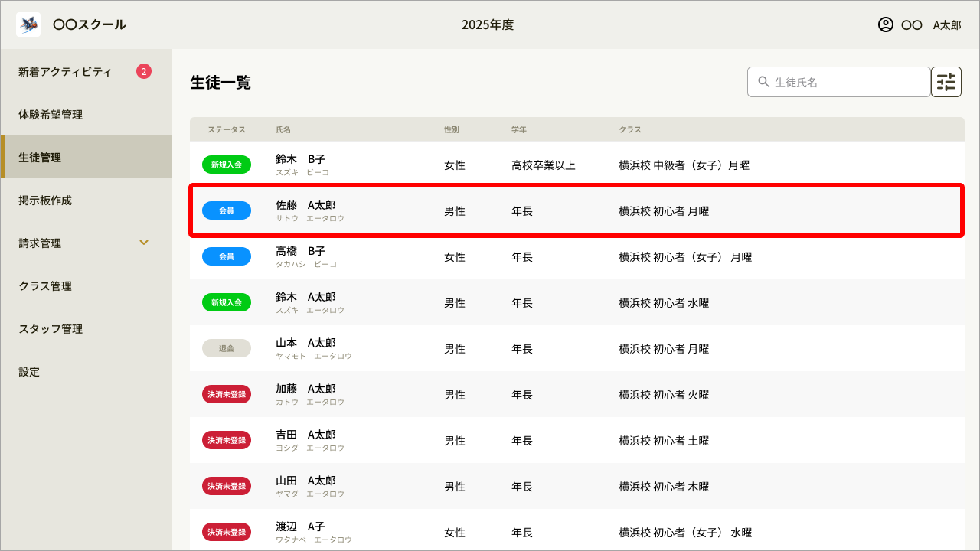Click the 決済未登録 badge on 加藤 row
The width and height of the screenshot is (980, 551).
pyautogui.click(x=227, y=394)
